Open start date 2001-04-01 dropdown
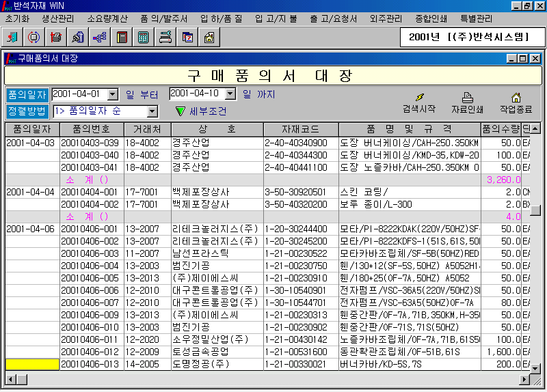 click(x=113, y=94)
